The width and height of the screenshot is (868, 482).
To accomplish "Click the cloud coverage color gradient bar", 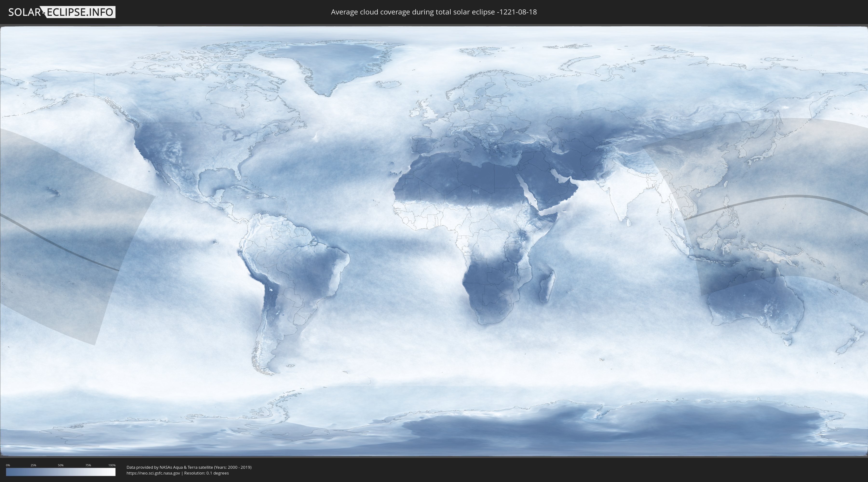I will 61,472.
